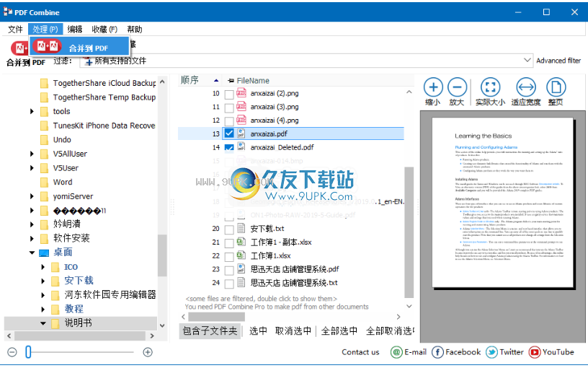Click the 选中 button
Screen dimensions: 588x368
pyautogui.click(x=259, y=330)
